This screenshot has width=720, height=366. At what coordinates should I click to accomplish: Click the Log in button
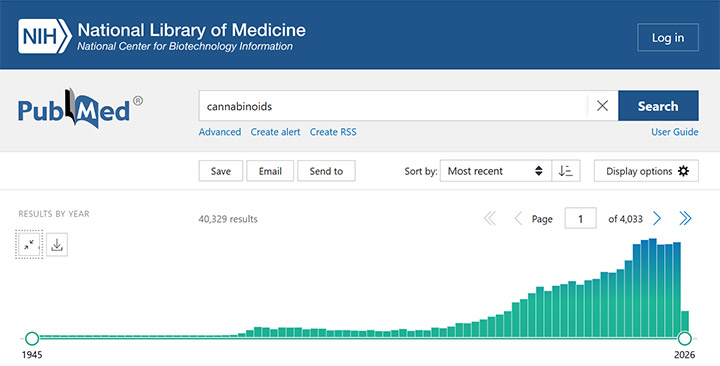pyautogui.click(x=668, y=37)
